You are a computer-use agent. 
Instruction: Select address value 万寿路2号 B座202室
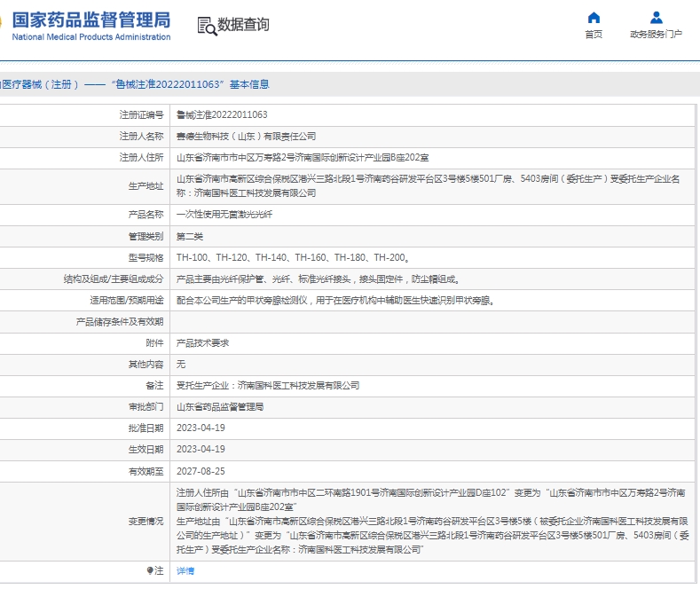[303, 158]
